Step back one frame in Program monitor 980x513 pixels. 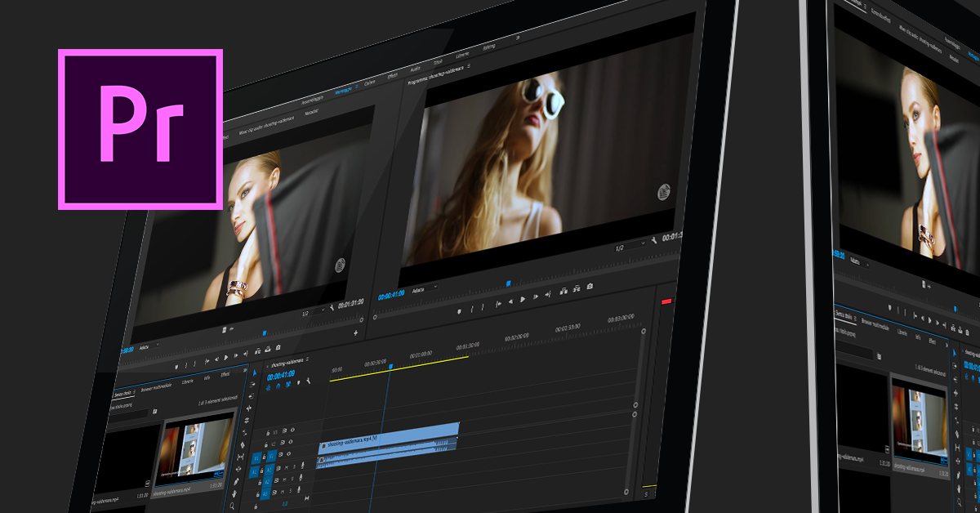click(510, 301)
